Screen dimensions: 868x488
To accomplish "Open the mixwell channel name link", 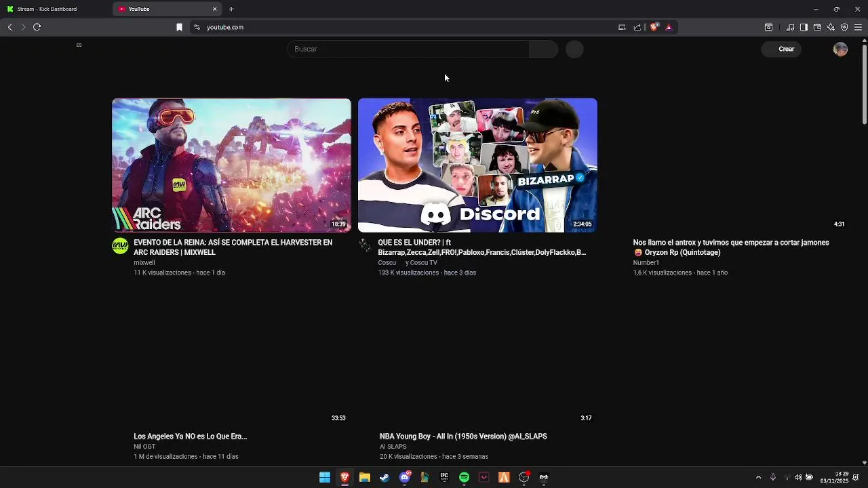I will [144, 262].
